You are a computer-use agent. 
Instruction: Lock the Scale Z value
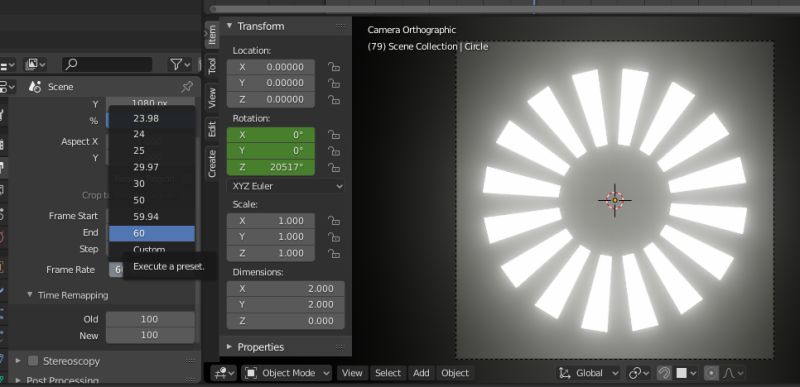334,253
